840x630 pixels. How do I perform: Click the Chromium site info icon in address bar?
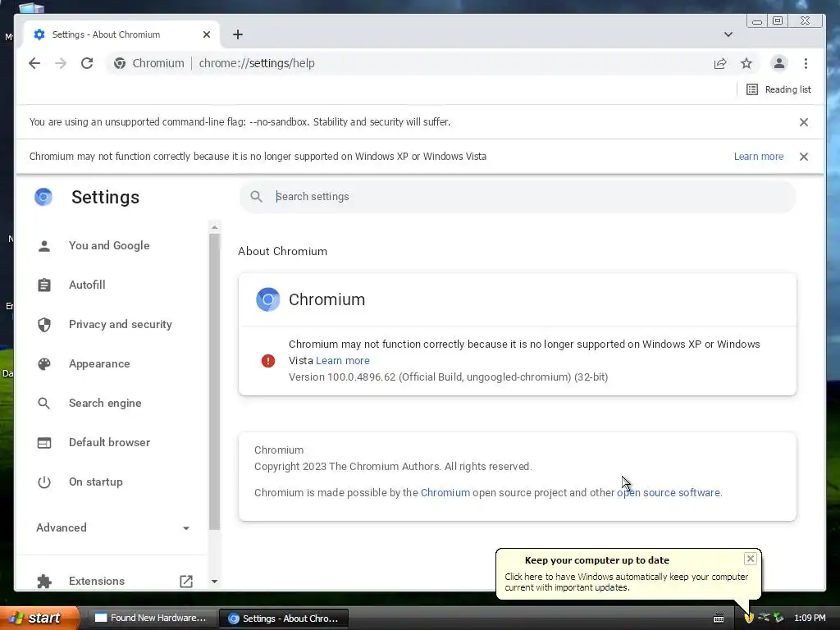[x=120, y=63]
